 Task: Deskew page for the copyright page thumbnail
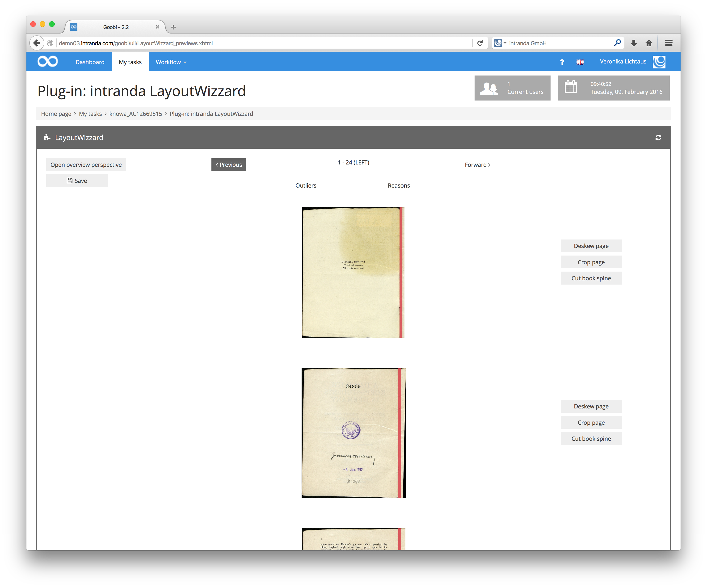591,246
